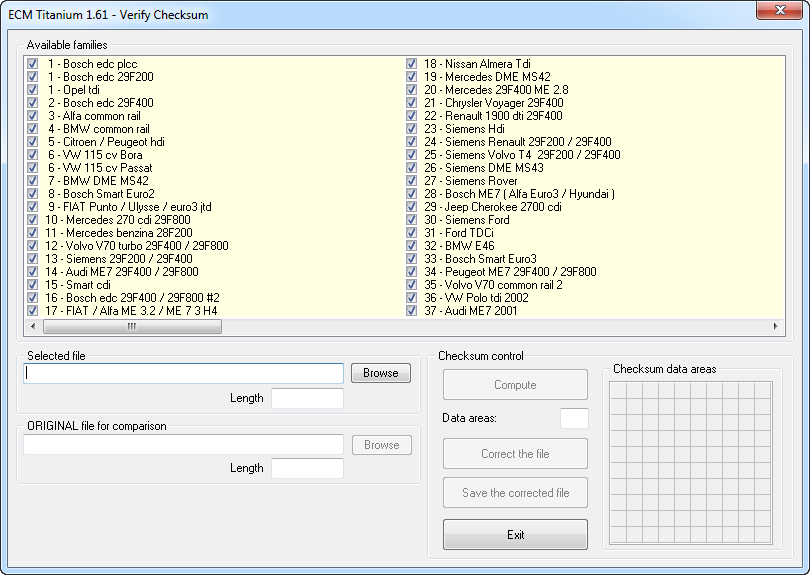Toggle 10 - Mercedes 270 cdi 29F800 checkbox
The height and width of the screenshot is (575, 810).
point(33,220)
